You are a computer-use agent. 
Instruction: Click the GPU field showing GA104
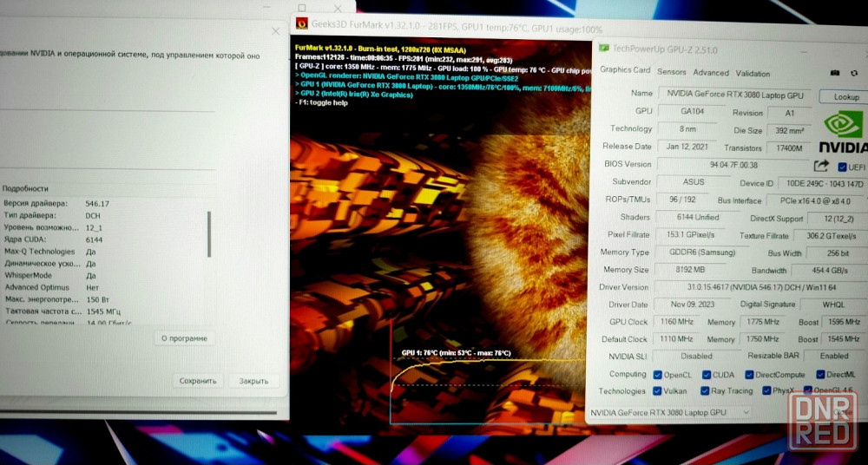pyautogui.click(x=693, y=111)
